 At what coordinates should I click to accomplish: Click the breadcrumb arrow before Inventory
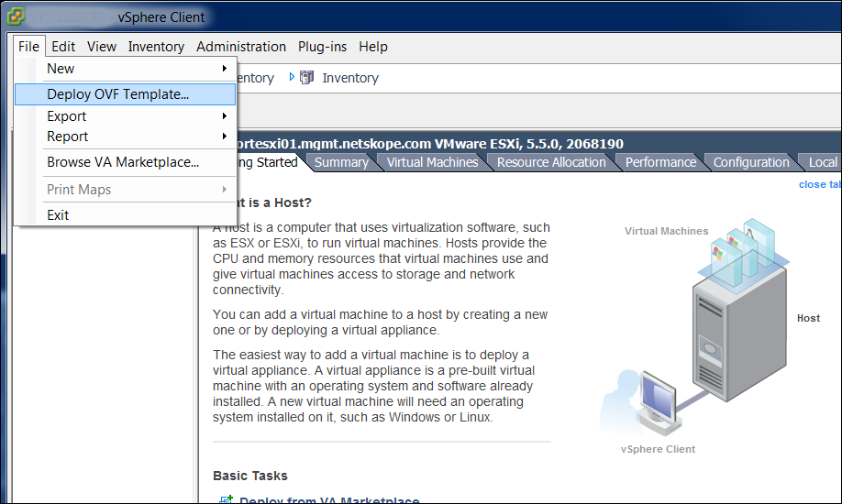(292, 77)
